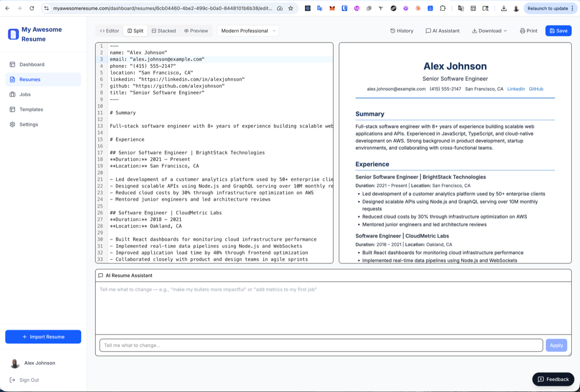Expand the Download options menu
This screenshot has width=580, height=392.
pyautogui.click(x=489, y=30)
